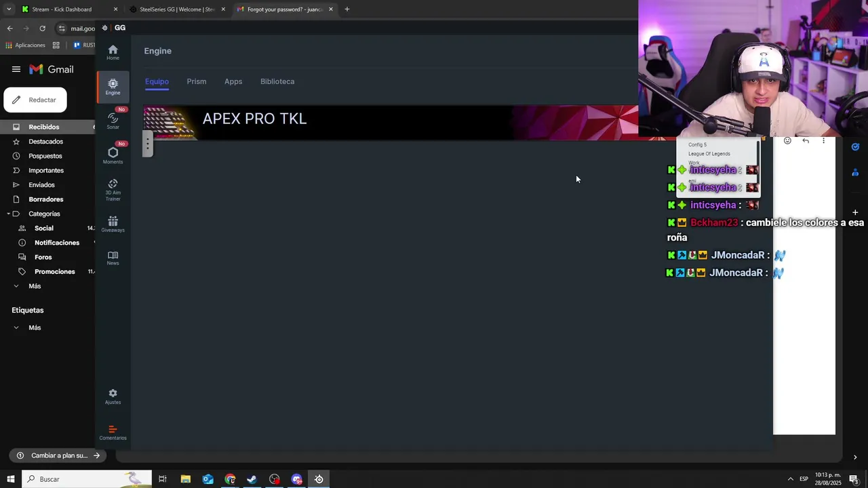
Task: Click Redactar compose button
Action: (x=35, y=100)
